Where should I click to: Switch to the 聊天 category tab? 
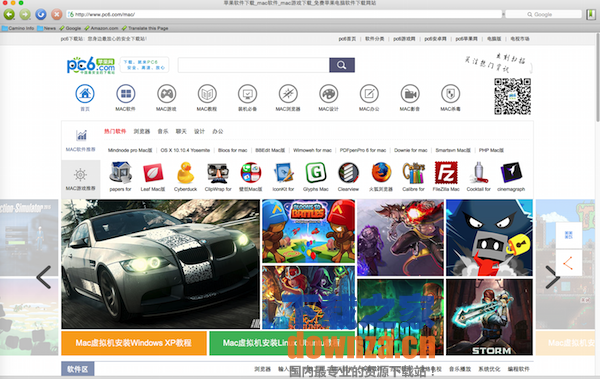click(x=181, y=131)
